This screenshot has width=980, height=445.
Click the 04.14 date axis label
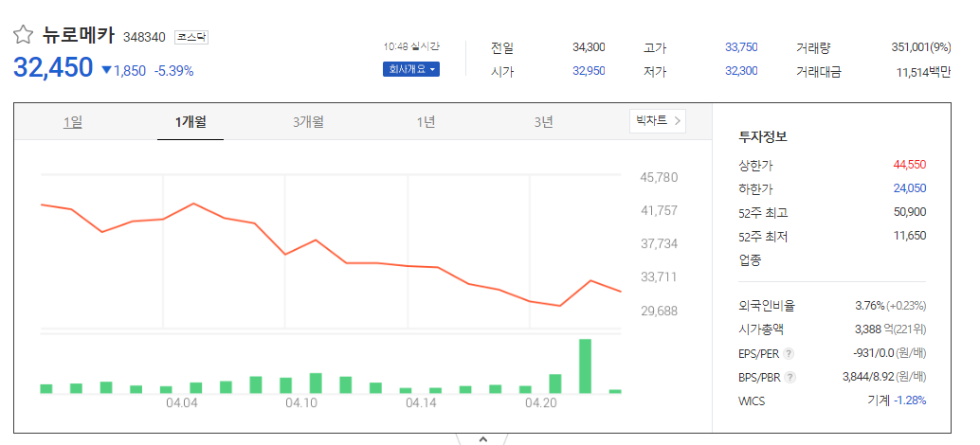click(x=421, y=403)
